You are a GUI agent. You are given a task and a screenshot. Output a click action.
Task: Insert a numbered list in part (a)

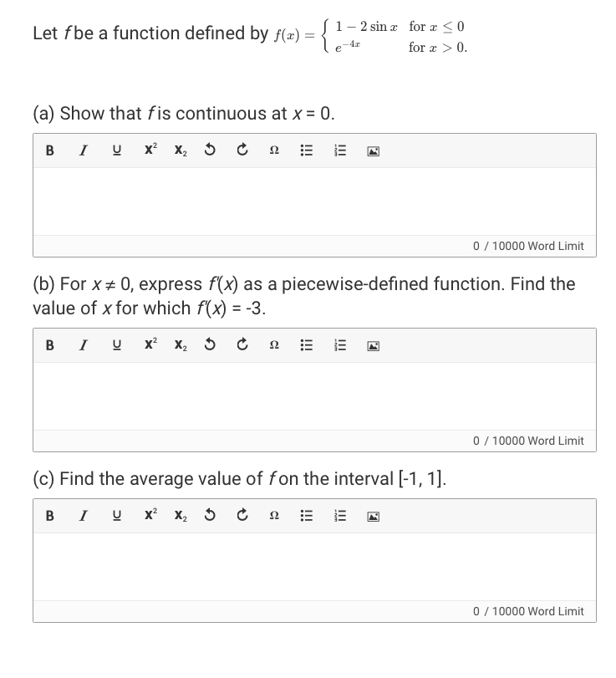[339, 150]
